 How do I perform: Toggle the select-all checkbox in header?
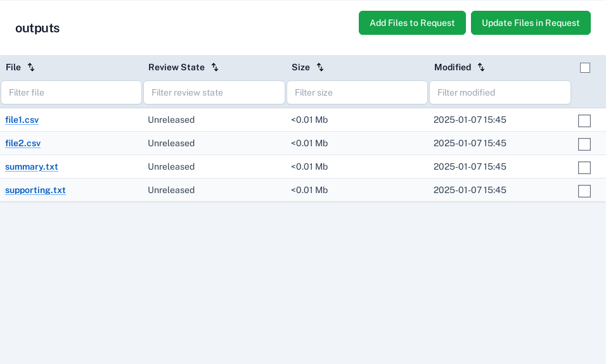[584, 68]
